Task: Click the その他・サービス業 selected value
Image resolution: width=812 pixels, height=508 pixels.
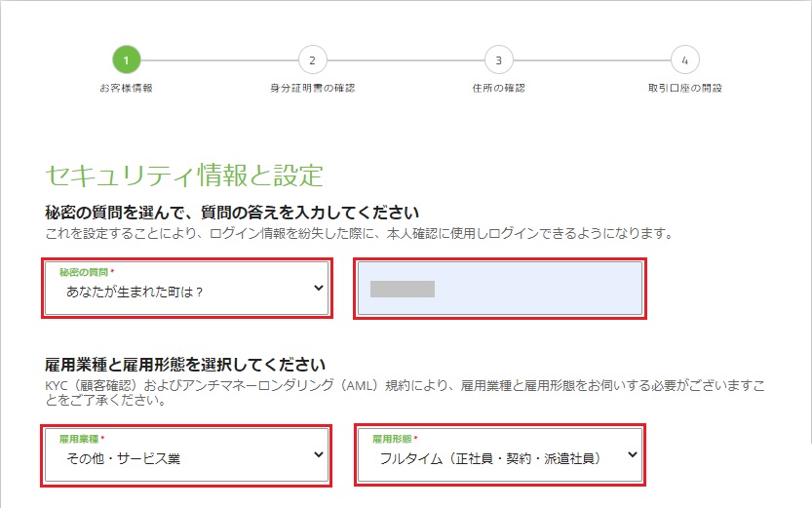Action: pos(123,459)
